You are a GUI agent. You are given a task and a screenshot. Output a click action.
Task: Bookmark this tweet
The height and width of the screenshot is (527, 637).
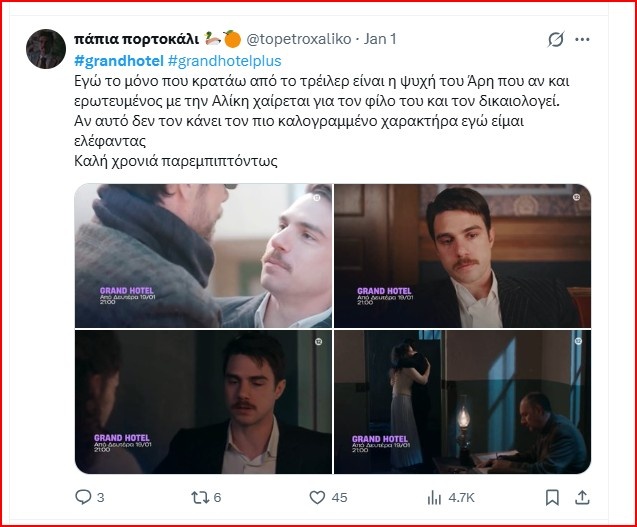tap(552, 497)
